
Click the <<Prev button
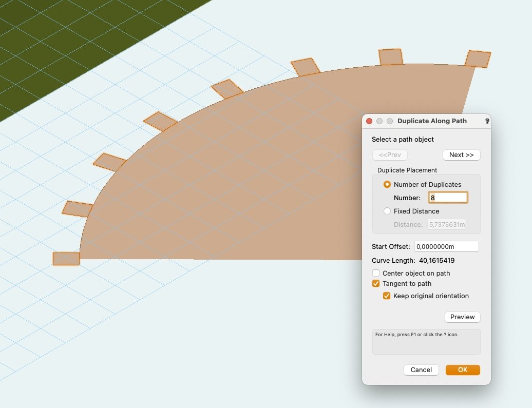pyautogui.click(x=390, y=155)
